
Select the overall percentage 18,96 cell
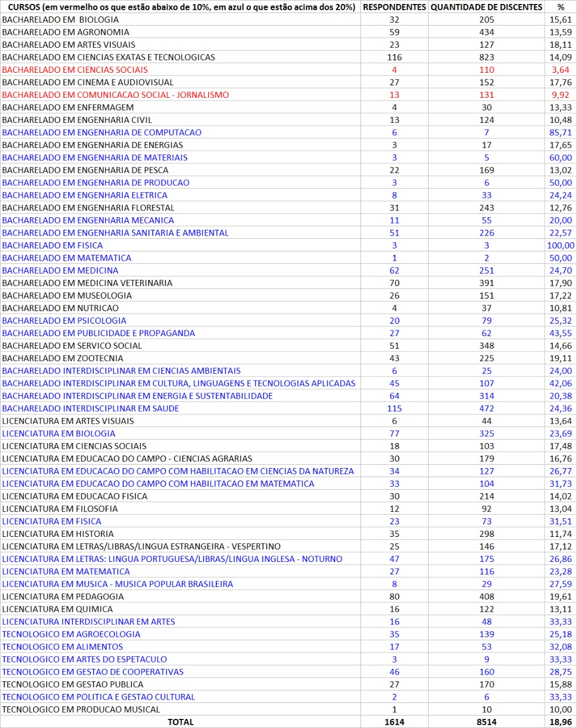(560, 722)
